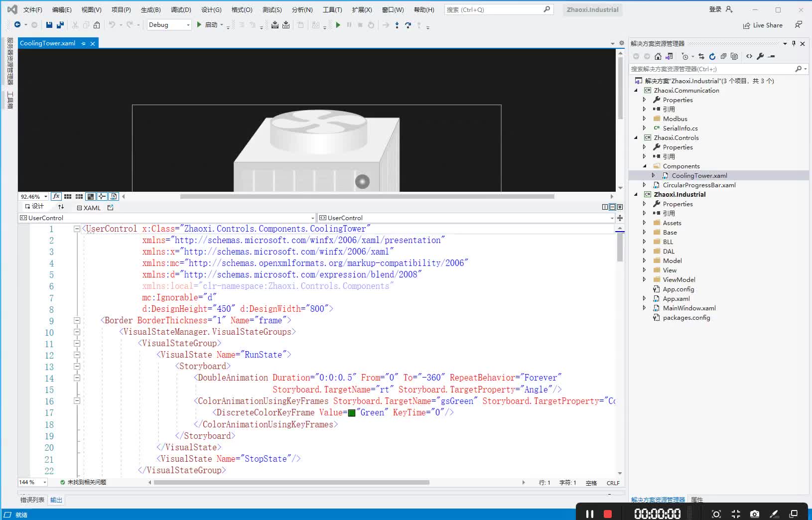The width and height of the screenshot is (812, 520).
Task: Collapse the Zhaoxi.Industrial project node
Action: coord(636,194)
